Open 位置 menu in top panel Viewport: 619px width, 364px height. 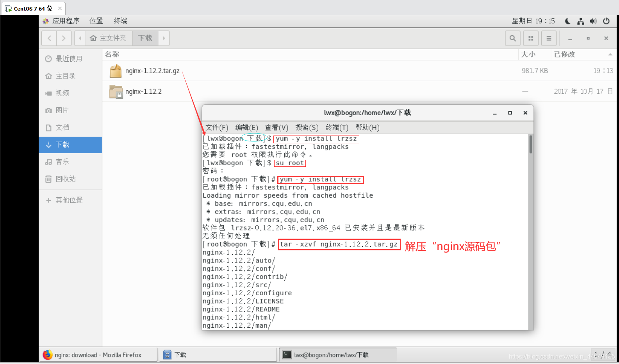tap(96, 21)
